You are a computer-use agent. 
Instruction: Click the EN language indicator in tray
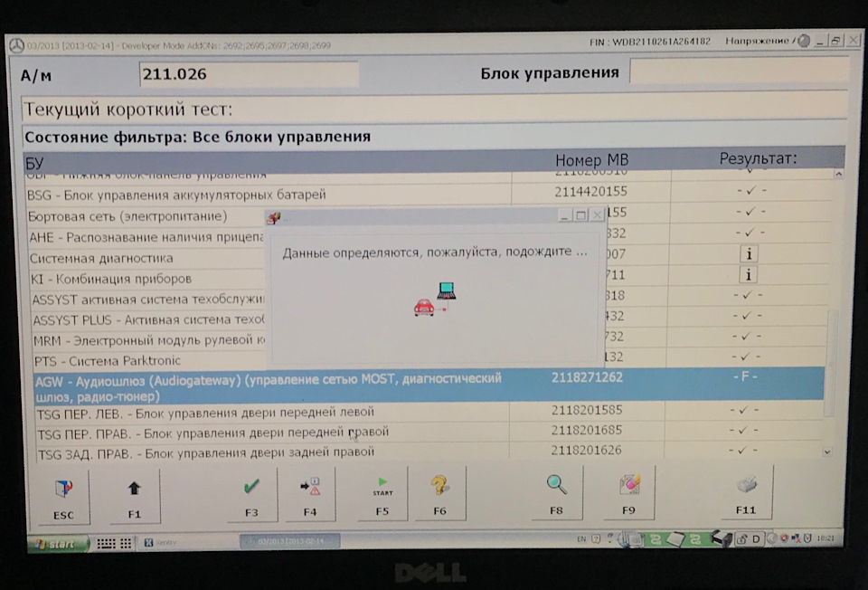[x=581, y=538]
